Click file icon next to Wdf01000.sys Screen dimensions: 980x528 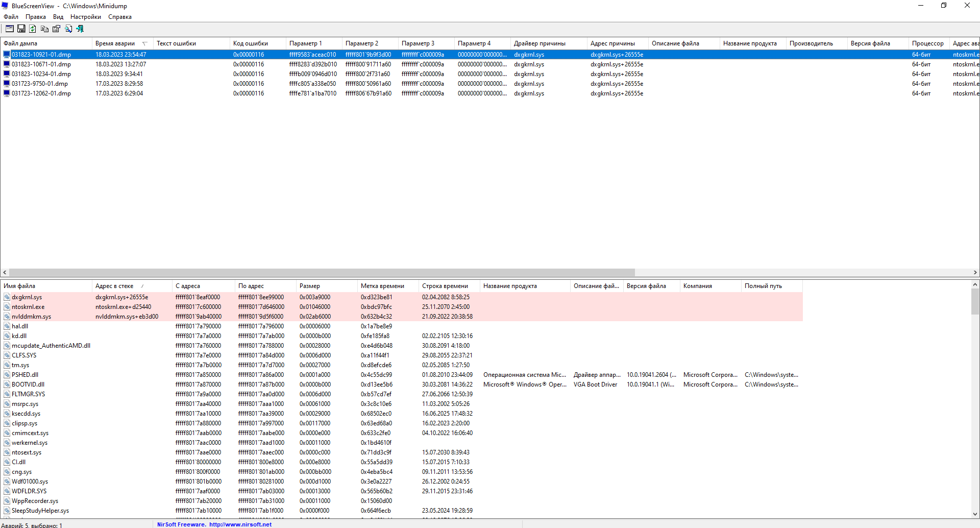(x=7, y=482)
